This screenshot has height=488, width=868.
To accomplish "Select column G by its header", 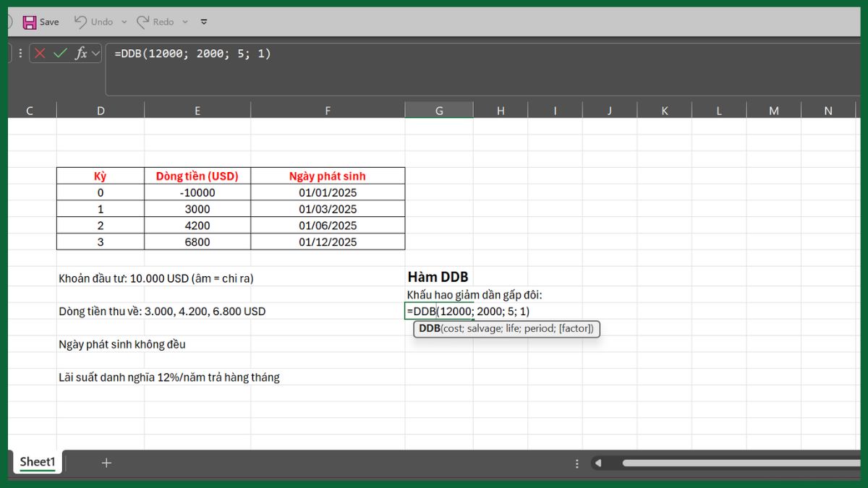I will pyautogui.click(x=439, y=110).
